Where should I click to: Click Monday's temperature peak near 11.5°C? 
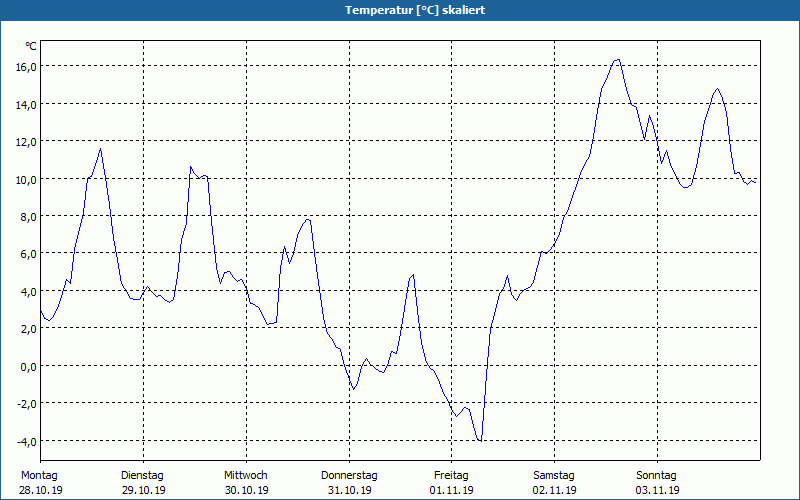pyautogui.click(x=101, y=149)
